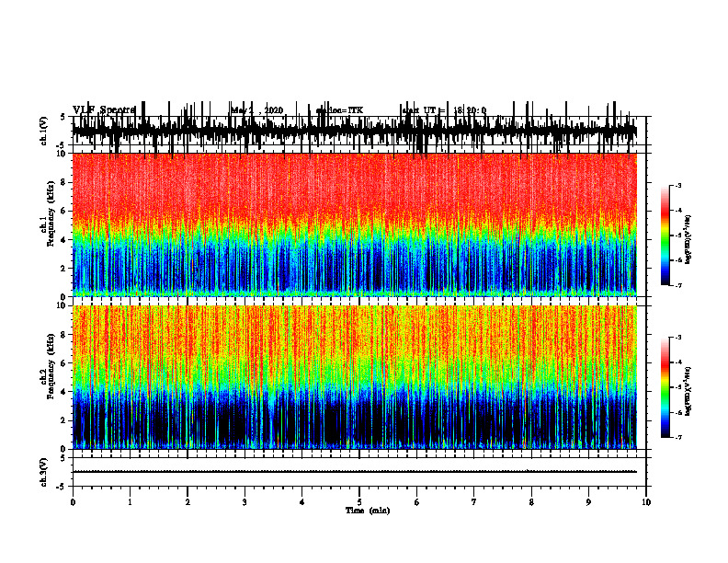Click the ch.1 spectrogram color scale bar
The image size is (728, 563).
tap(665, 236)
